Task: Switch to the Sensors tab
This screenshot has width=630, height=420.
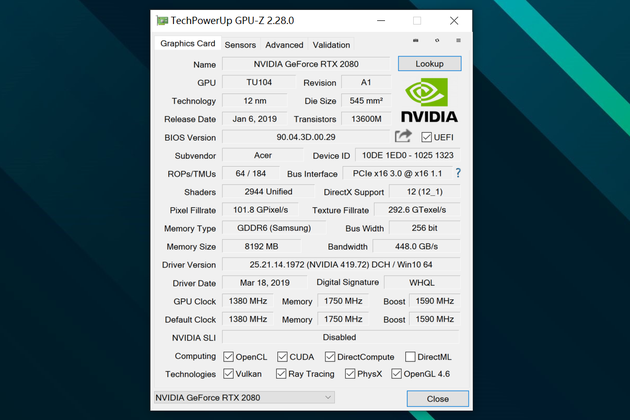Action: tap(240, 45)
